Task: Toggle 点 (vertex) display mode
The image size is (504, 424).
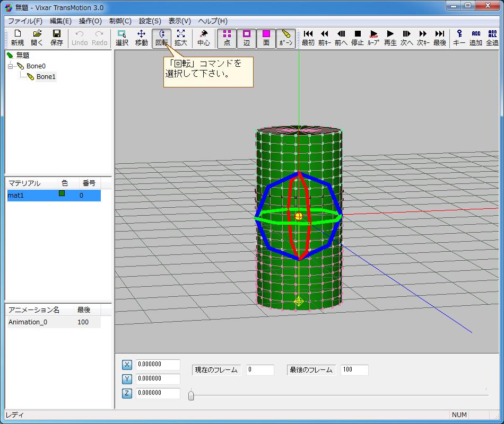Action: [227, 38]
